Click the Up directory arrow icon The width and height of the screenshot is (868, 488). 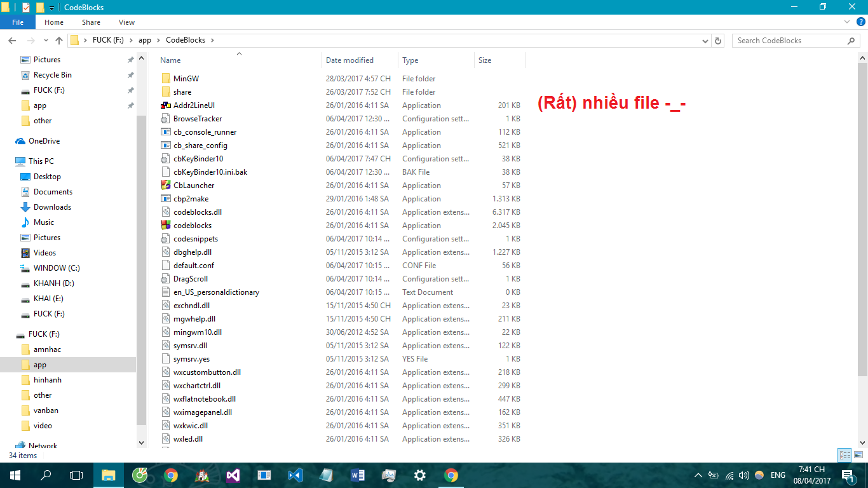click(59, 41)
